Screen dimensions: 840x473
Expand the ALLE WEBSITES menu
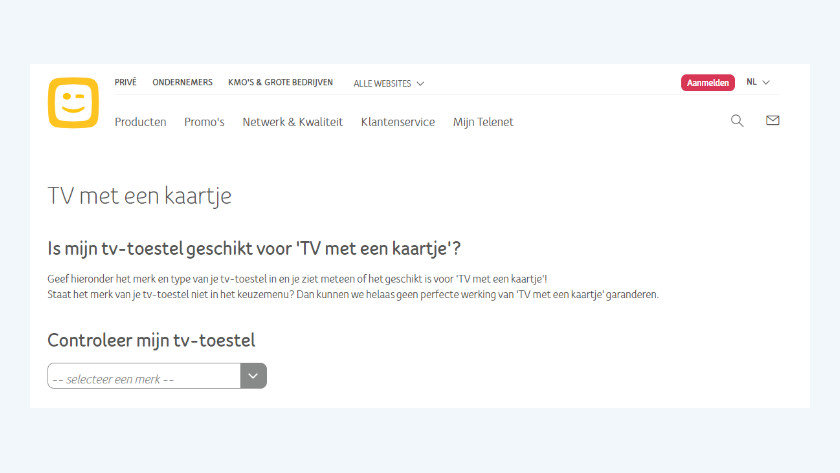382,84
